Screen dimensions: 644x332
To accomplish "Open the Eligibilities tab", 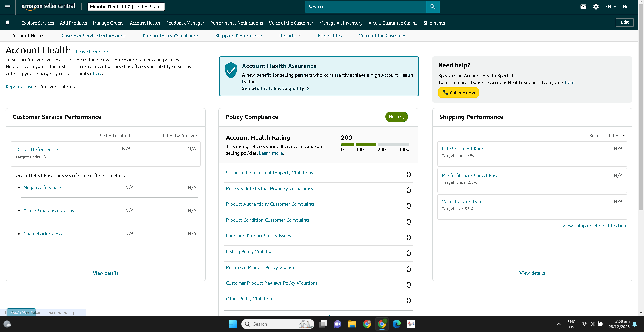I will coord(330,36).
